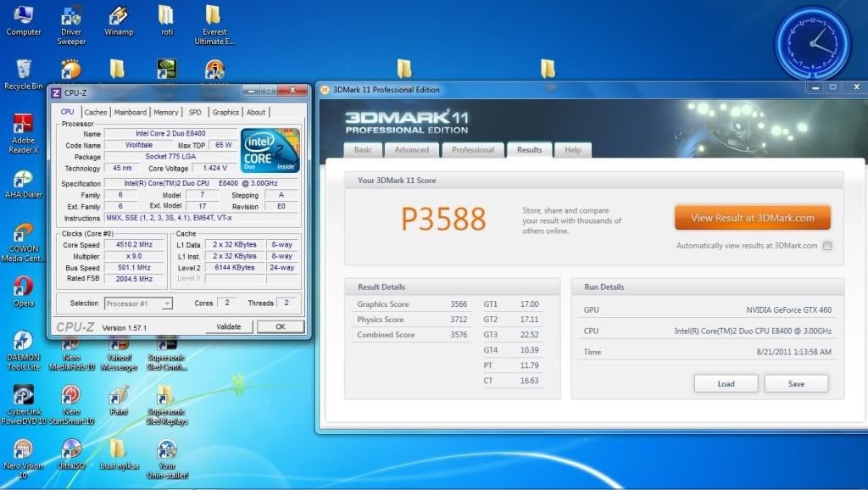Click the Physics Score value 3712
This screenshot has width=868, height=490.
tap(459, 320)
